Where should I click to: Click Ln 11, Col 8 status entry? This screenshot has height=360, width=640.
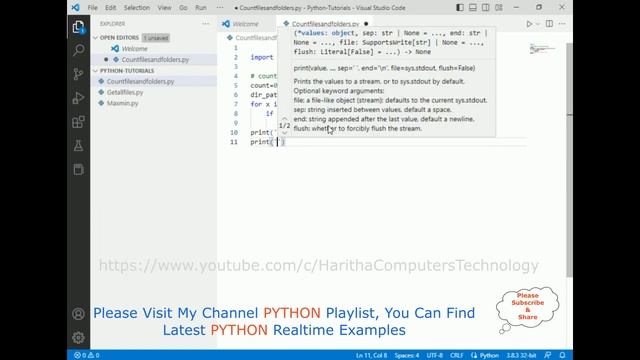[x=371, y=355]
